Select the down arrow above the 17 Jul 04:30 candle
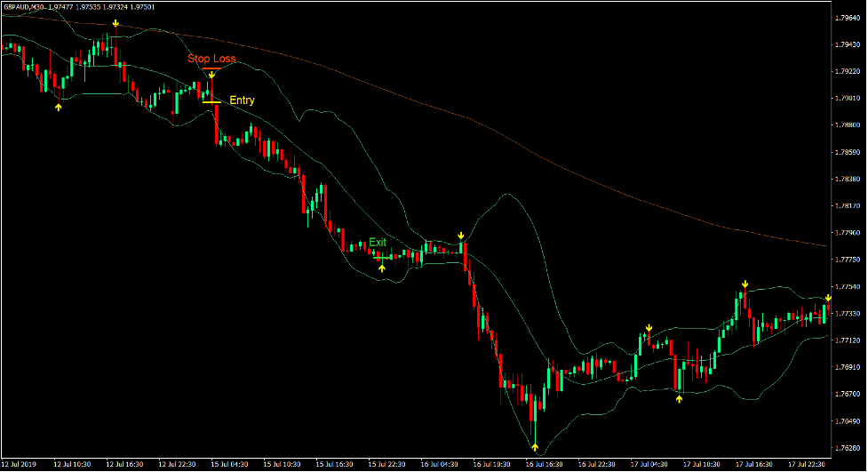868x472 pixels. point(649,328)
